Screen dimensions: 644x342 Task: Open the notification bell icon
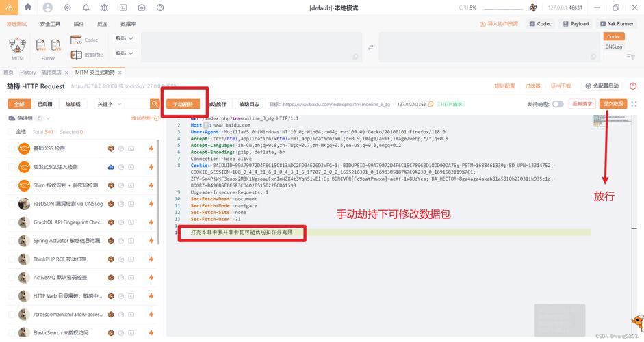pos(86,8)
